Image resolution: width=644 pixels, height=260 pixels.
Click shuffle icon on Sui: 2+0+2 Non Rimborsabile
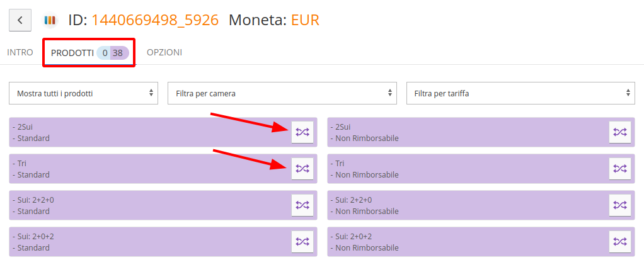620,242
